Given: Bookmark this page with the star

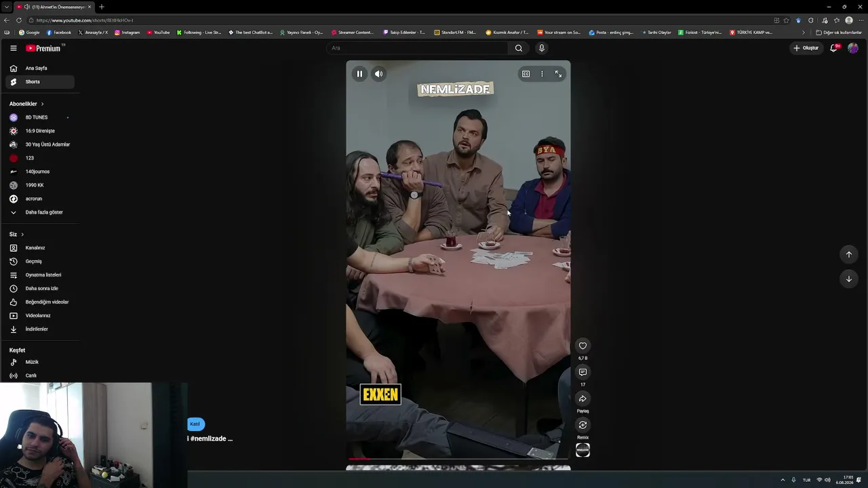Looking at the screenshot, I should 787,20.
